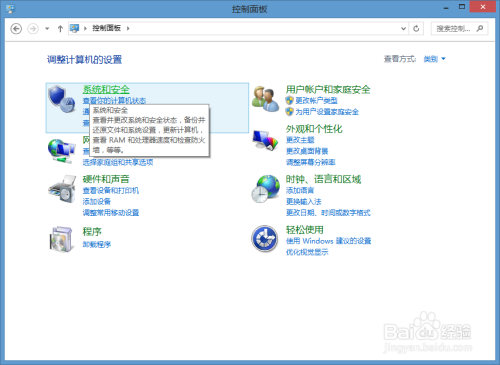Open 外观和个性化 heading
Viewport: 500px width, 365px height.
click(314, 129)
